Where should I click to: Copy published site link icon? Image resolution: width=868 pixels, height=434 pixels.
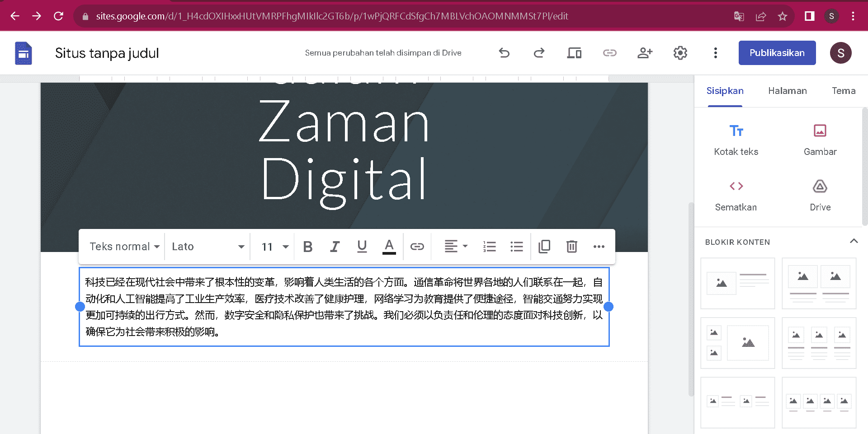[x=609, y=53]
